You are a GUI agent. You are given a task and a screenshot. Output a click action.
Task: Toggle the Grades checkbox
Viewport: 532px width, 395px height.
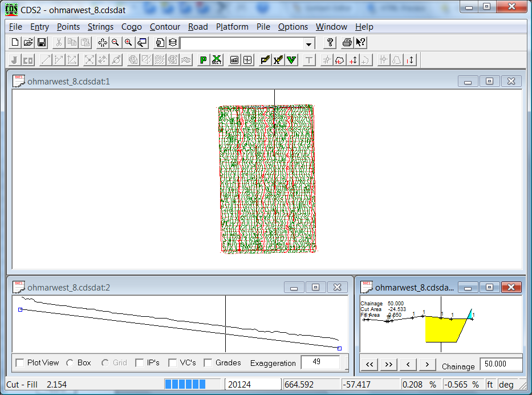208,363
